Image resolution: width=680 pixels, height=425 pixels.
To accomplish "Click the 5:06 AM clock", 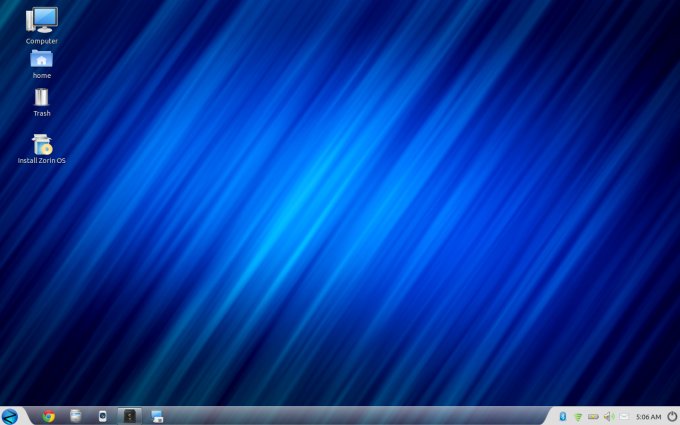I will pyautogui.click(x=648, y=417).
